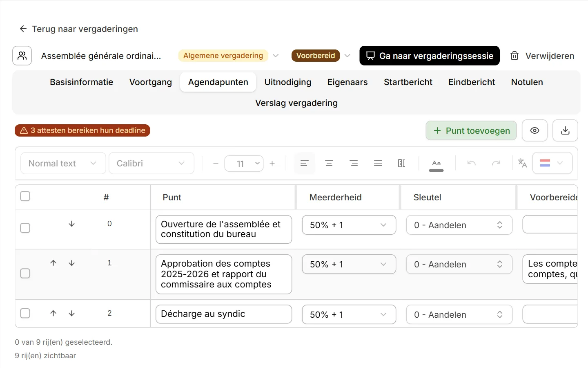This screenshot has width=588, height=368.
Task: Select the center align text icon
Action: click(x=329, y=163)
